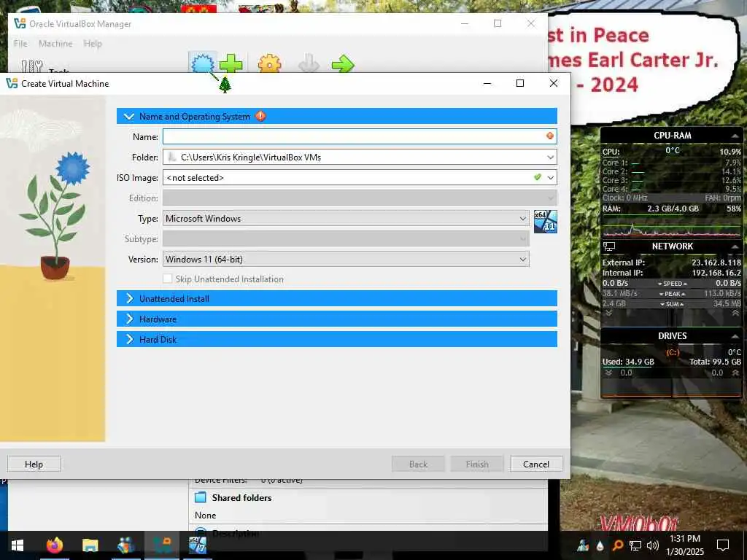Click the network icon in the system tray
The image size is (747, 560).
coord(635,545)
